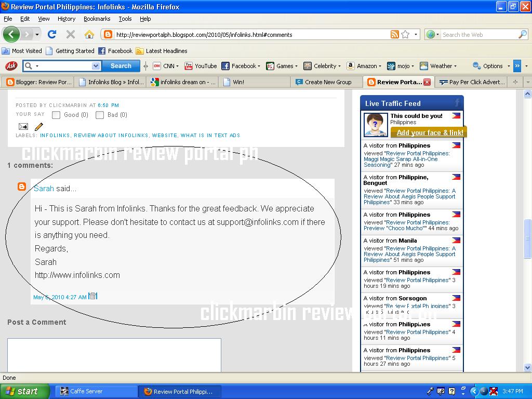
Task: Expand the Facebook dropdown on Ask toolbar
Action: pyautogui.click(x=259, y=66)
